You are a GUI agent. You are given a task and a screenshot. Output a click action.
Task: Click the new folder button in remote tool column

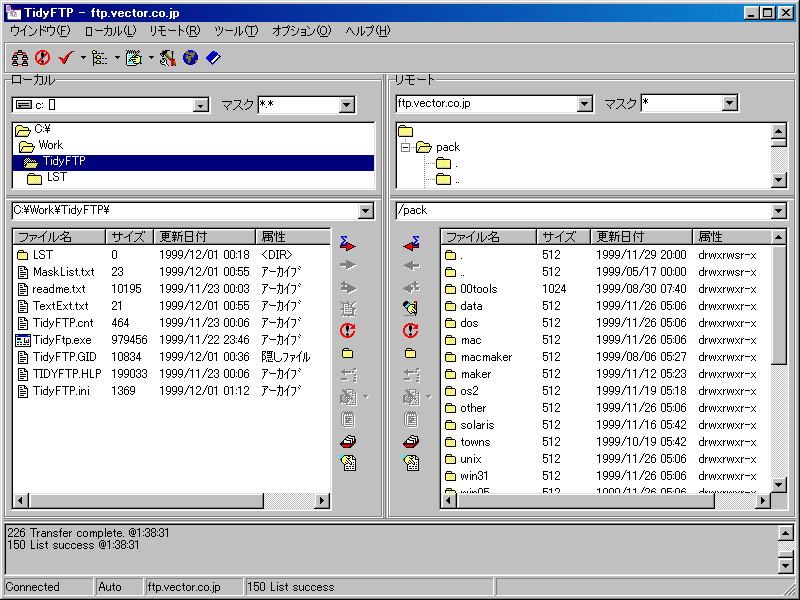point(411,353)
